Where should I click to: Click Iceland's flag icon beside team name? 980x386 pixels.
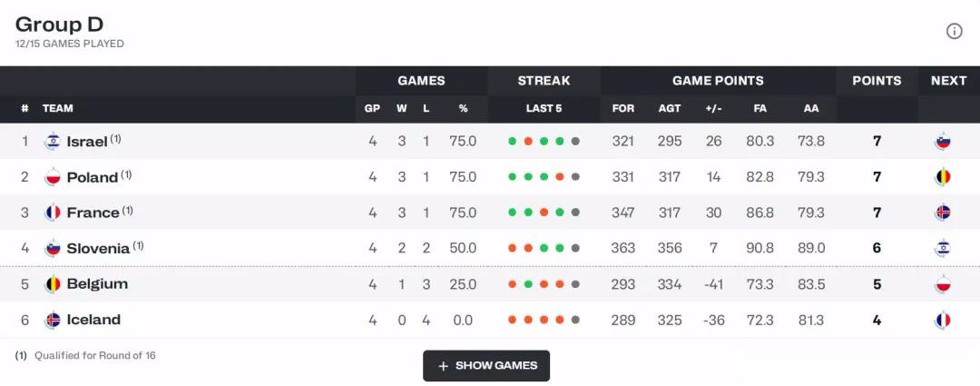click(53, 320)
